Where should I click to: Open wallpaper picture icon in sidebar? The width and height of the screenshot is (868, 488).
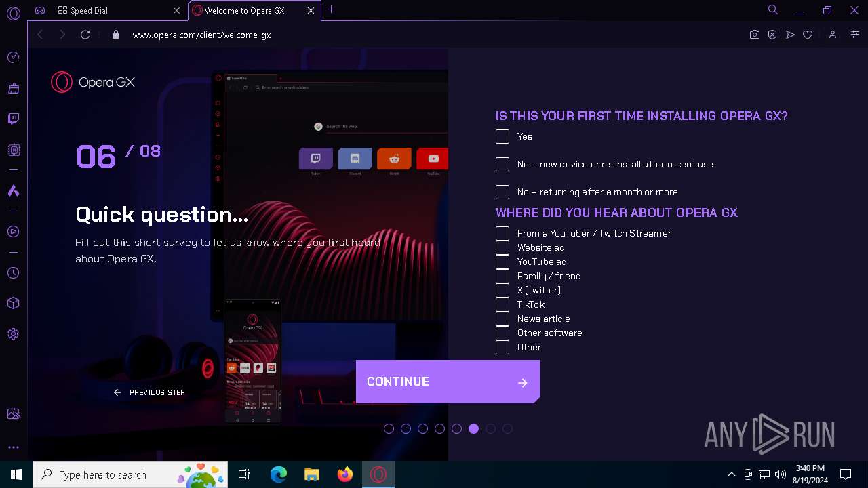[x=13, y=414]
